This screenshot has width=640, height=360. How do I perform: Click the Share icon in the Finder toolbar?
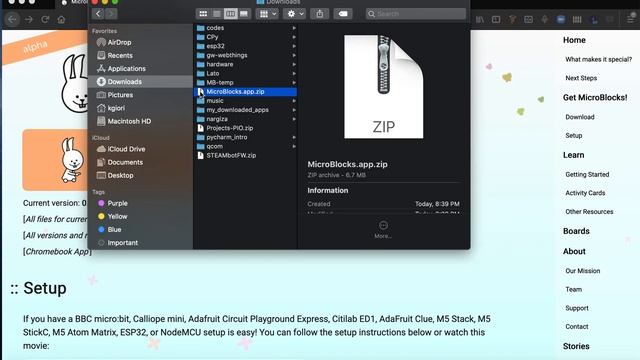(x=320, y=14)
